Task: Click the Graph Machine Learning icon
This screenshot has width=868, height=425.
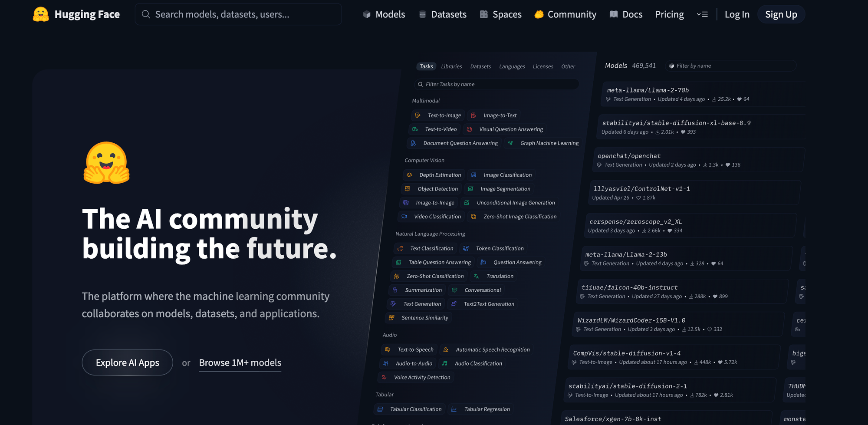Action: [x=510, y=143]
